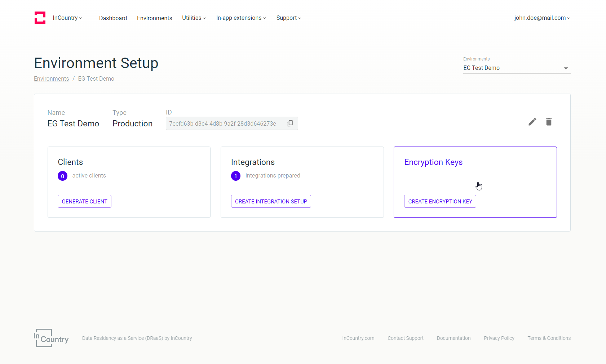Click the Create Integration Setup button
The width and height of the screenshot is (606, 364).
click(271, 201)
